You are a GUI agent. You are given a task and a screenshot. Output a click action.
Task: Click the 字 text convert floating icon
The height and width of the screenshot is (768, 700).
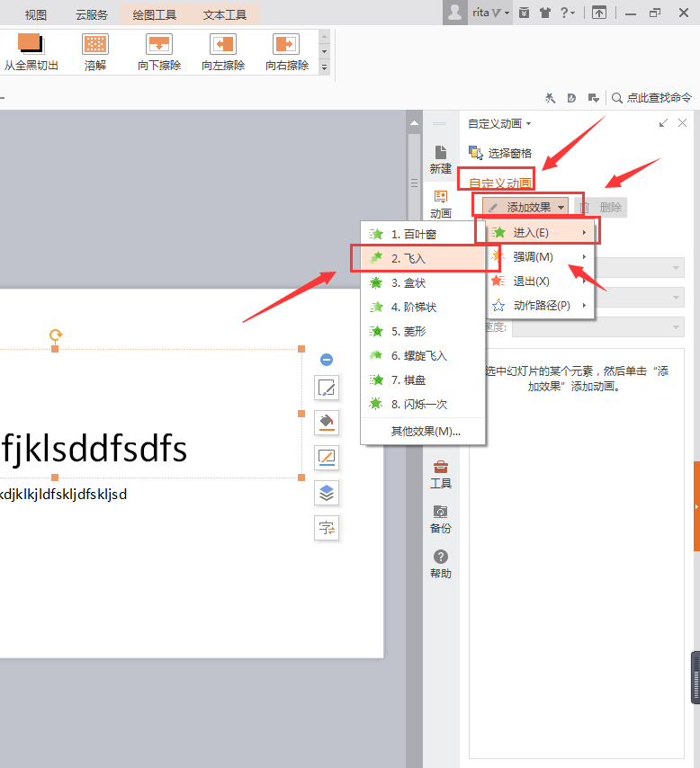click(x=327, y=528)
